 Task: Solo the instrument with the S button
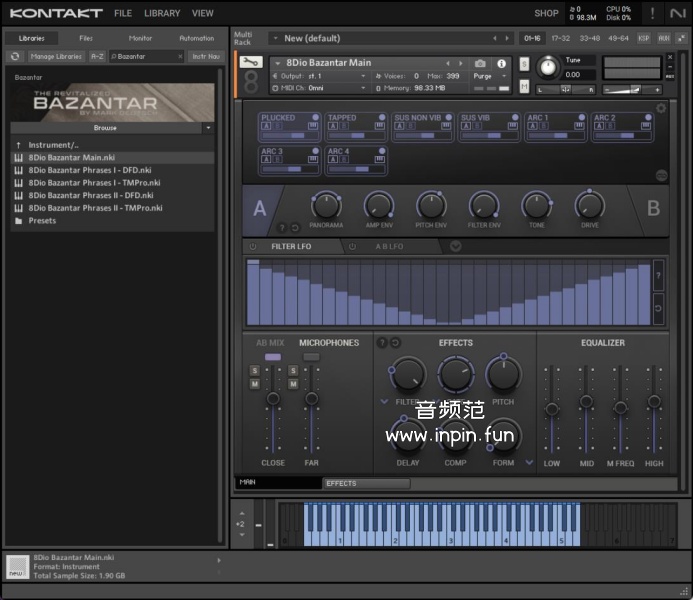524,64
